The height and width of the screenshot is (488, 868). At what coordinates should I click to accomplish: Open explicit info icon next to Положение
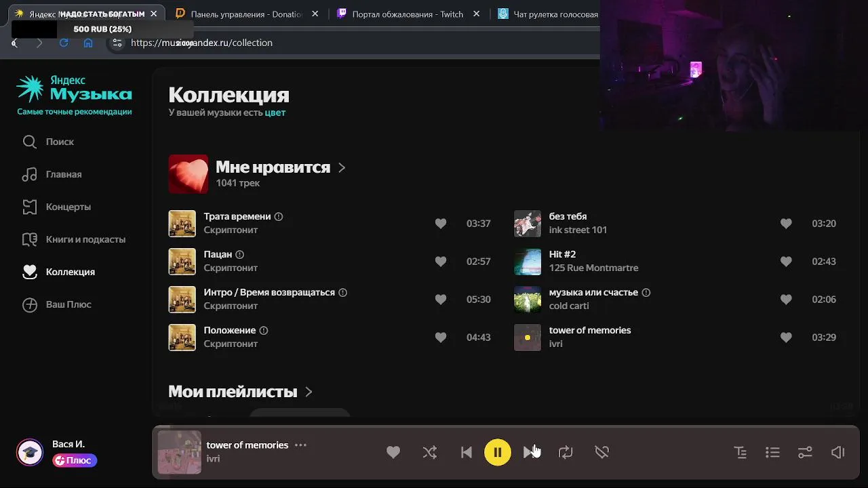point(264,330)
